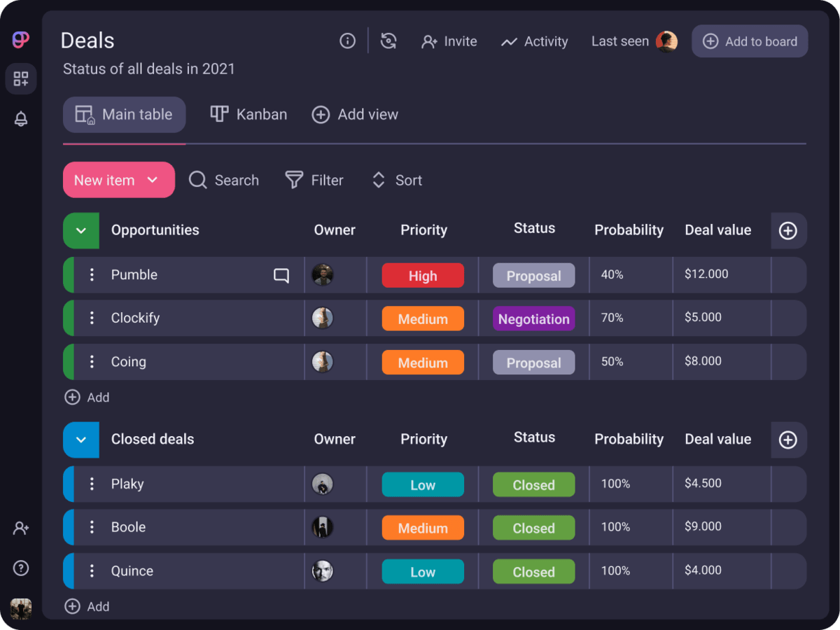This screenshot has height=630, width=840.
Task: Select the Main table tab
Action: coord(124,114)
